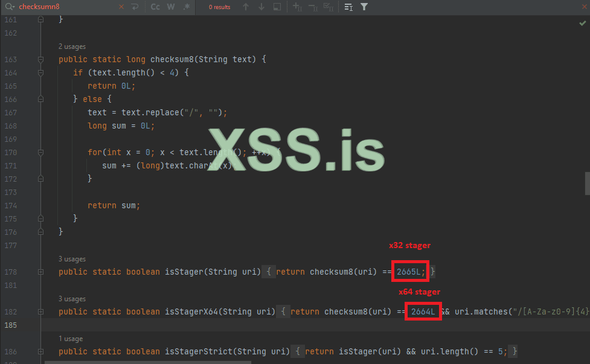This screenshot has height=364, width=590.
Task: Click fold end marker at line 176
Action: pyautogui.click(x=40, y=232)
